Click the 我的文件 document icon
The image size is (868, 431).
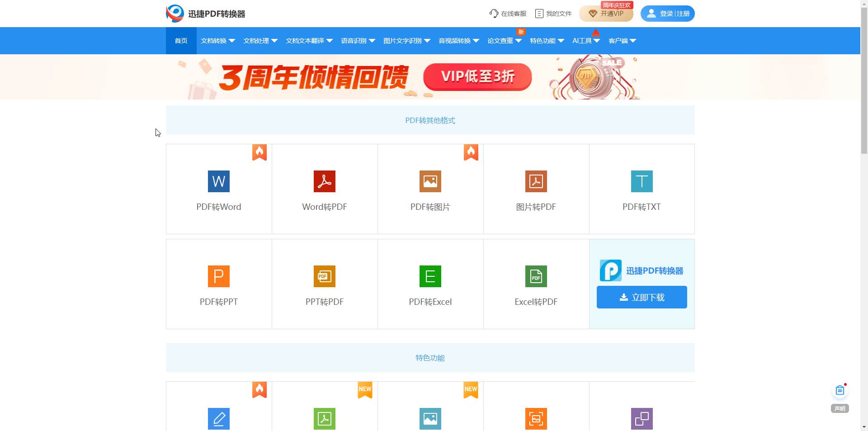(x=539, y=14)
